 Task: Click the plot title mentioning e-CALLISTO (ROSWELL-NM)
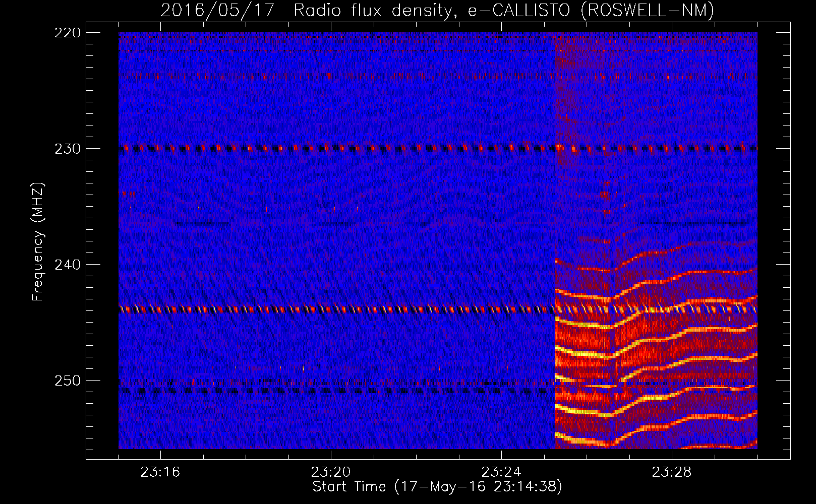pos(437,11)
